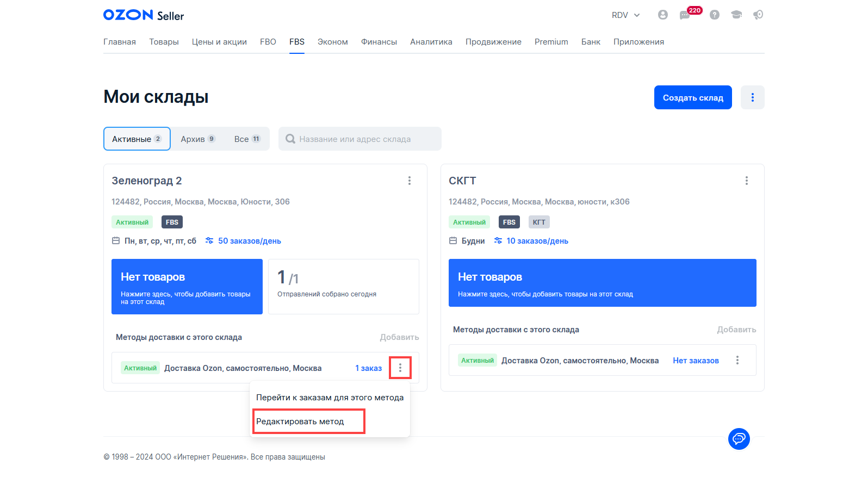Open the Нет заказов link
The height and width of the screenshot is (477, 868).
696,361
